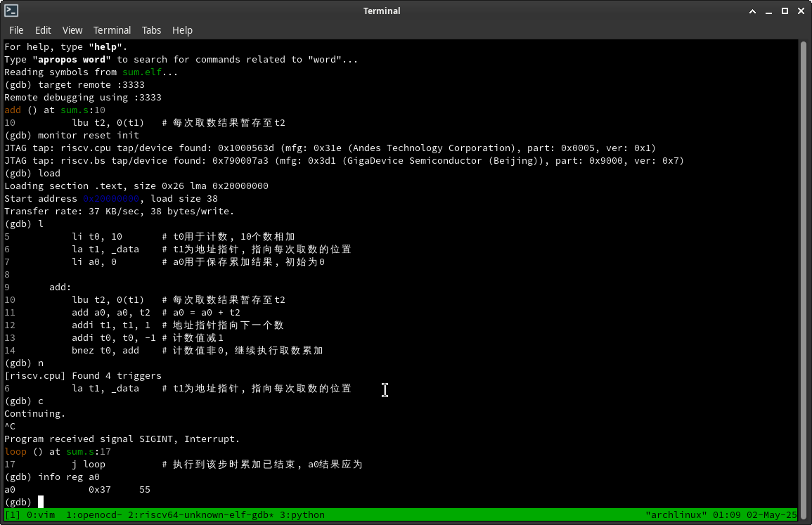Image resolution: width=812 pixels, height=525 pixels.
Task: Click the final (gdb) prompt cursor
Action: point(40,503)
